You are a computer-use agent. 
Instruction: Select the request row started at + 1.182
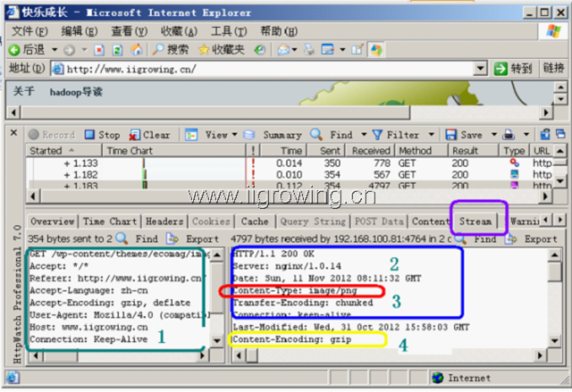290,174
